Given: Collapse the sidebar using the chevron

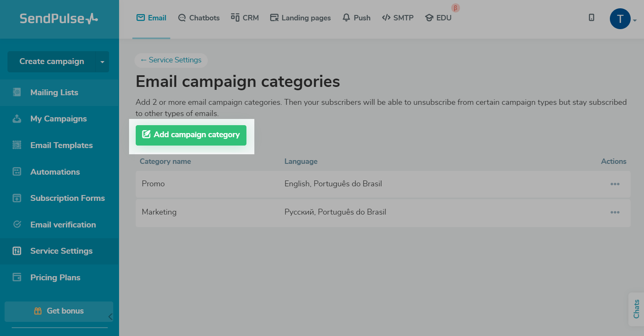Looking at the screenshot, I should point(110,317).
